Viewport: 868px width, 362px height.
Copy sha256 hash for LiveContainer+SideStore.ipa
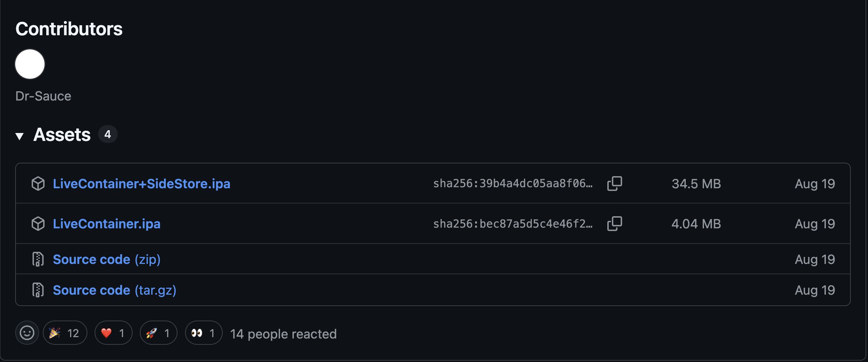coord(615,183)
